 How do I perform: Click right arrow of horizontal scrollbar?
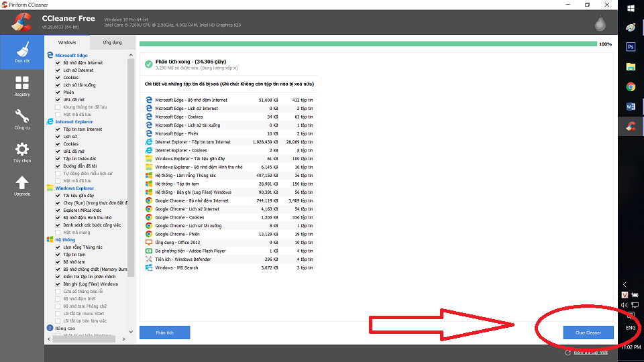123,339
